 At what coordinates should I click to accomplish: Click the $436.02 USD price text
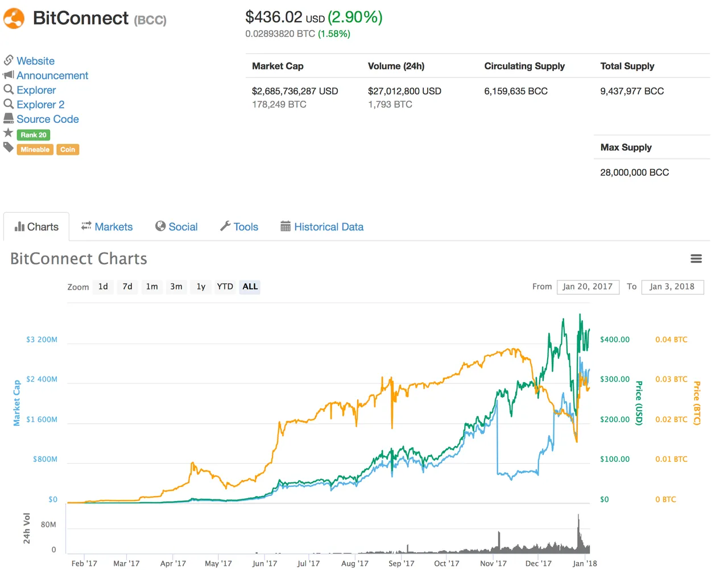(285, 17)
